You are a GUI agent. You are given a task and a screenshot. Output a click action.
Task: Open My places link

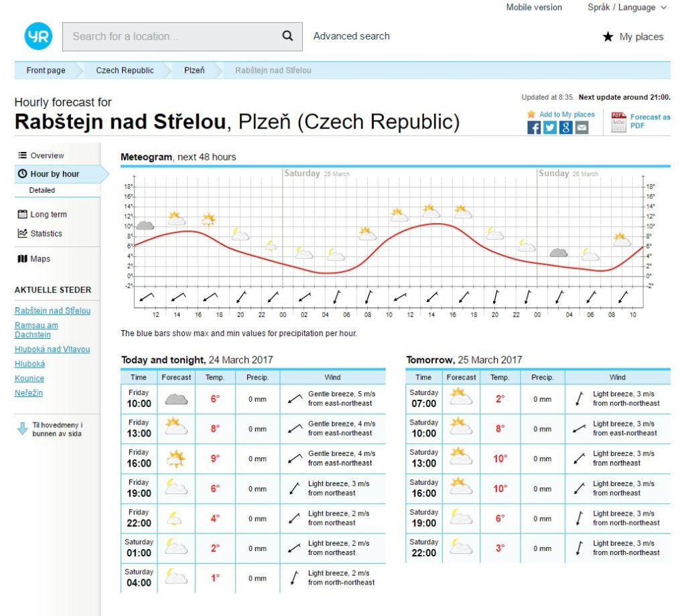tap(641, 37)
